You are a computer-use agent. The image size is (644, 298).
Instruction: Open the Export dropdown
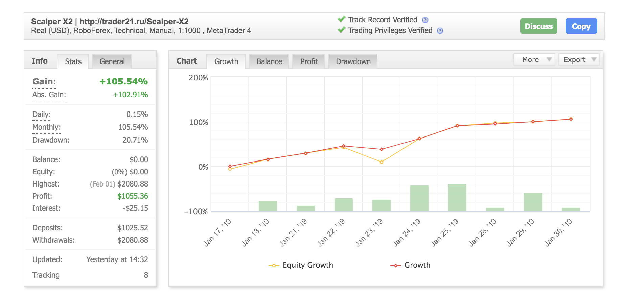tap(579, 60)
